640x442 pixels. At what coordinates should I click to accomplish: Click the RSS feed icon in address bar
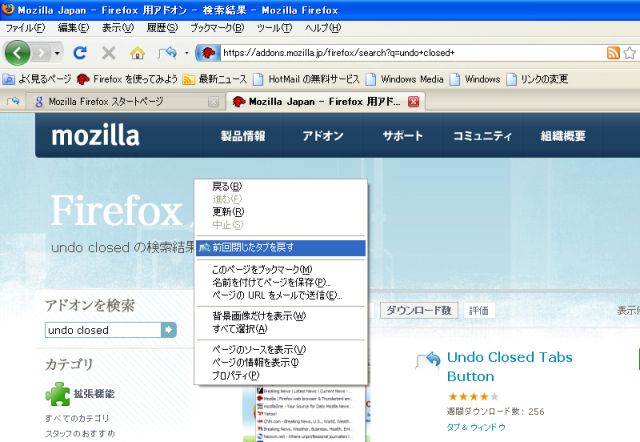tap(613, 53)
